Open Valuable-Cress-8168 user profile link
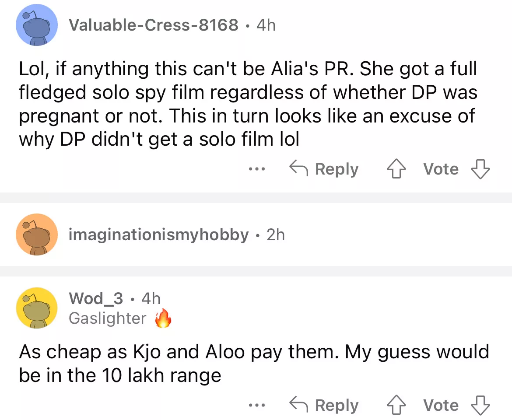The width and height of the screenshot is (512, 420). [x=154, y=25]
